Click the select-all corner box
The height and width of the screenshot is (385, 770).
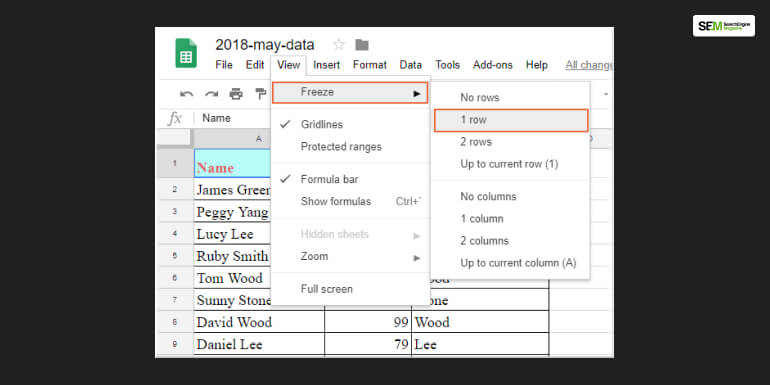coord(175,138)
